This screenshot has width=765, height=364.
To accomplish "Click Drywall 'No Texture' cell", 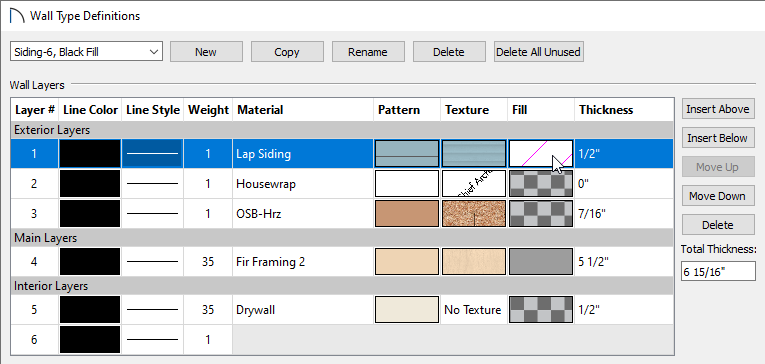I will 473,310.
